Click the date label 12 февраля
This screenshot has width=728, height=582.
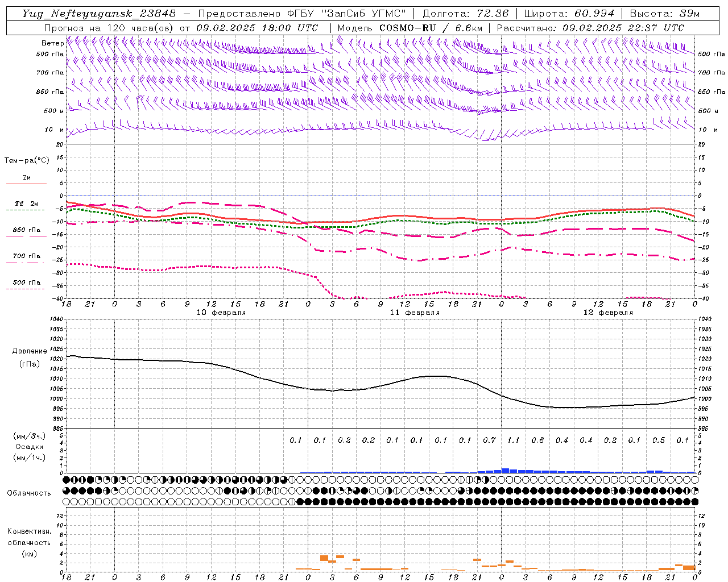608,313
